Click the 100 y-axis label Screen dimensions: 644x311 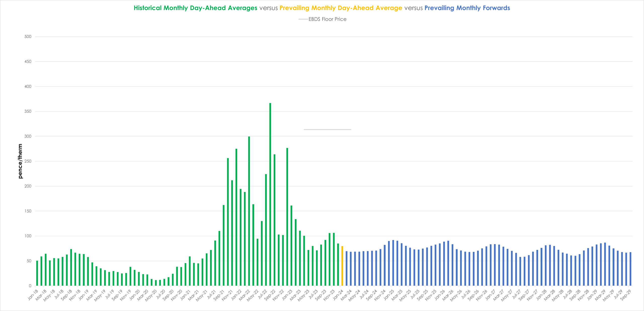[28, 236]
